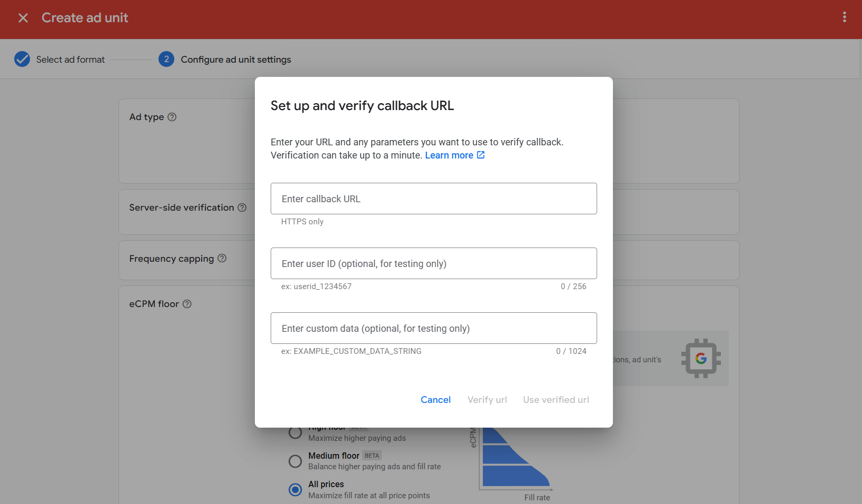The width and height of the screenshot is (862, 504).
Task: Click the Ad type help icon
Action: coord(172,117)
